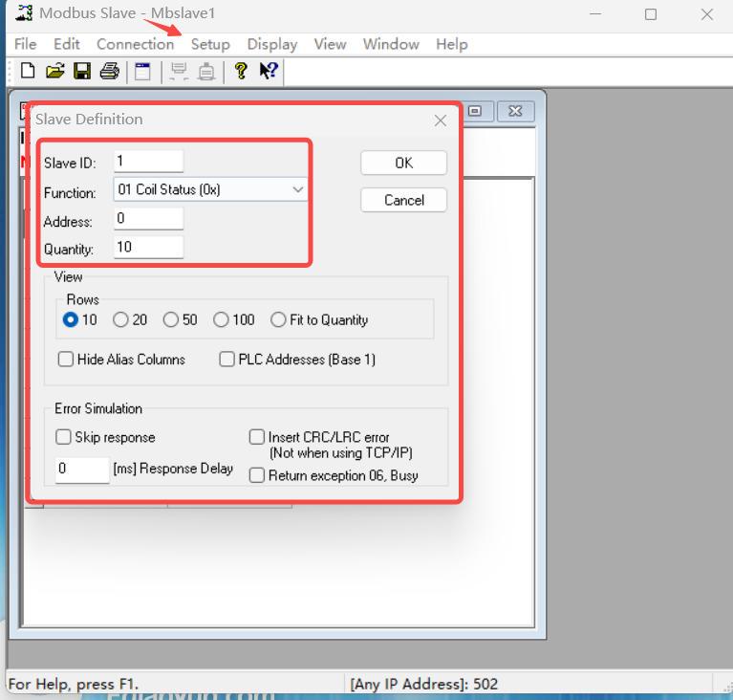
Task: Expand the Function dropdown list
Action: point(297,190)
